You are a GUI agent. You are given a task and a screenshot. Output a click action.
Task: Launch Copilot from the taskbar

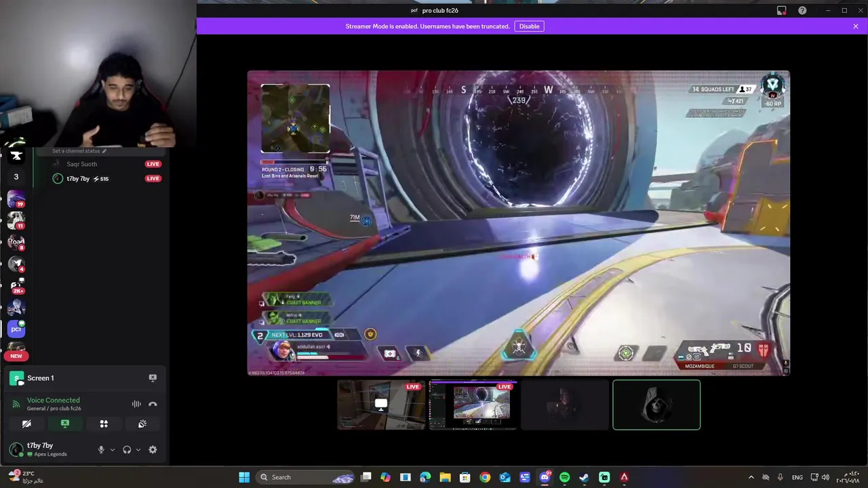[x=386, y=477]
